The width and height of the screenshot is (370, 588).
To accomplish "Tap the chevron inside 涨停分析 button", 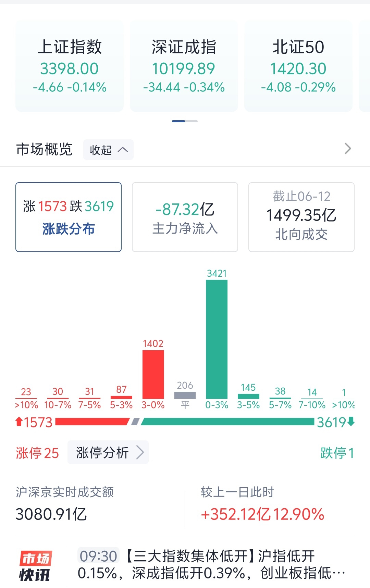I will 140,452.
